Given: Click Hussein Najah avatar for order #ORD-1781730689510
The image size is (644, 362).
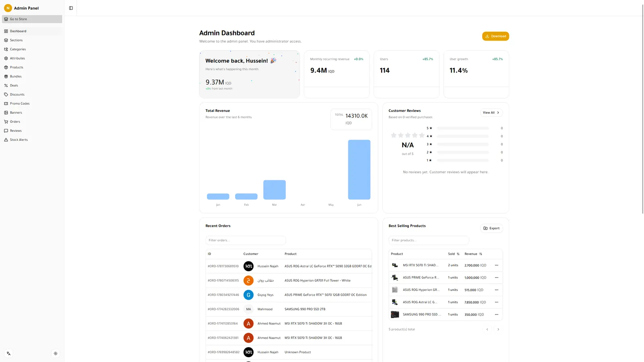Looking at the screenshot, I should pos(248,266).
